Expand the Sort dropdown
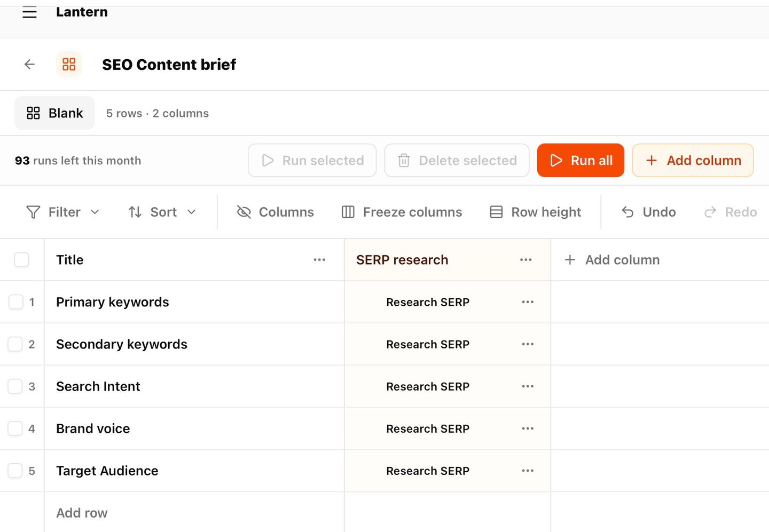 coord(162,212)
